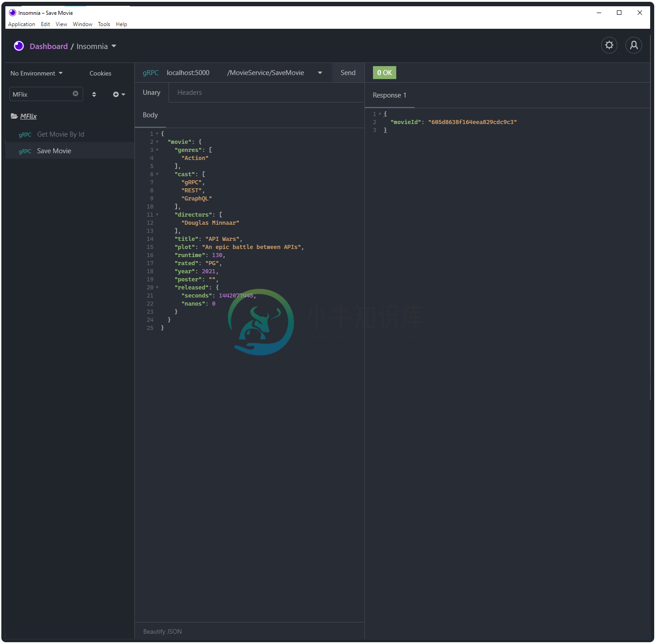Collapse the "directors" array fold arrow
The image size is (656, 644).
coord(157,215)
